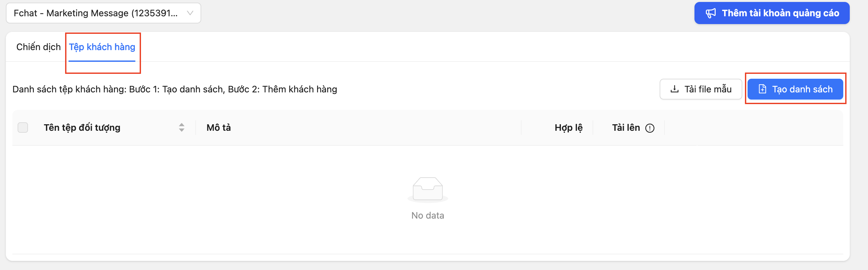
Task: Open the Fchat - Marketing Message account dropdown
Action: [x=104, y=13]
